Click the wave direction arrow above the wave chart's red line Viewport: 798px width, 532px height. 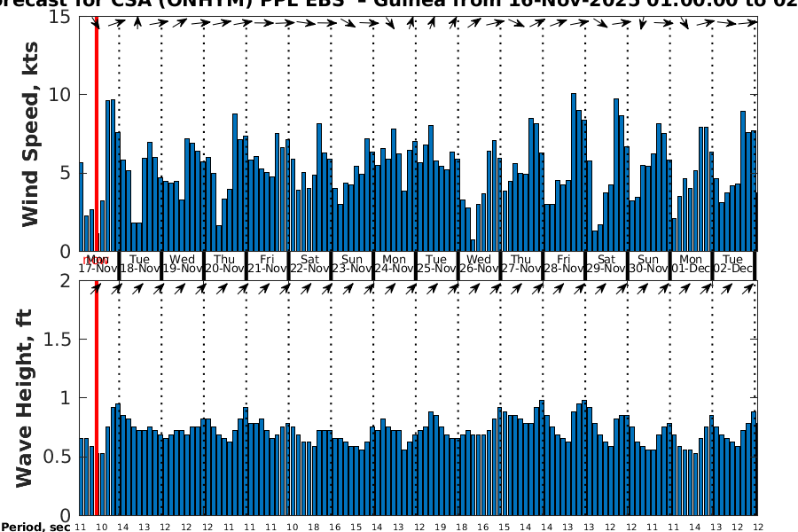(96, 287)
